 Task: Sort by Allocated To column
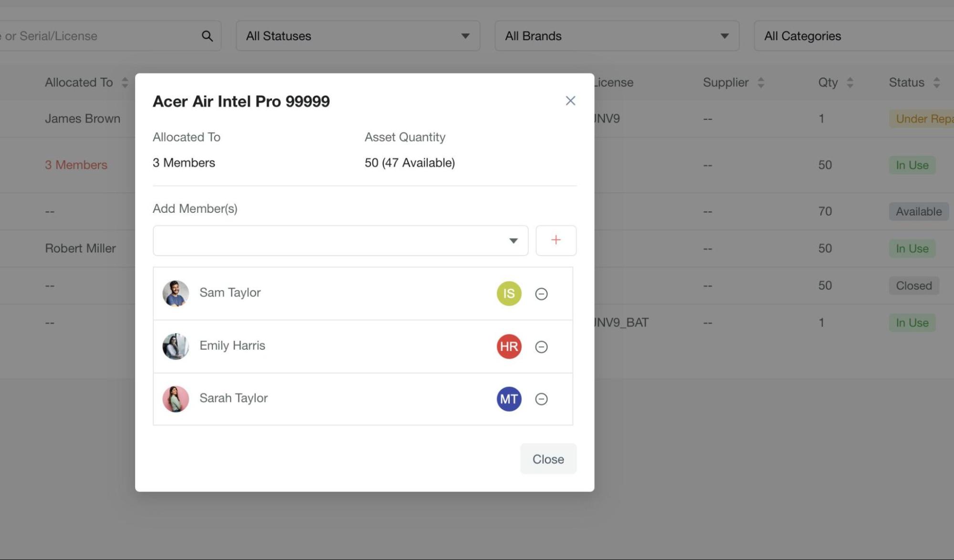[x=125, y=83]
